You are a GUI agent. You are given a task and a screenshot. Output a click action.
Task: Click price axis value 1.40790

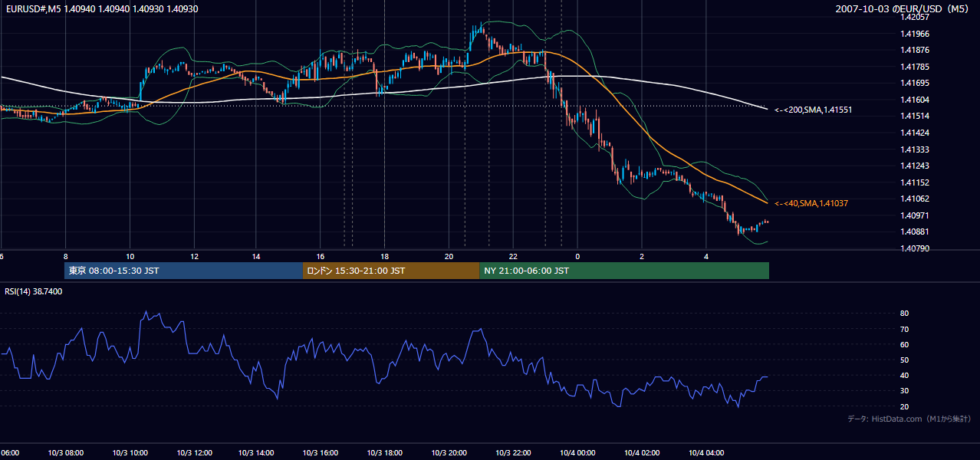[915, 248]
